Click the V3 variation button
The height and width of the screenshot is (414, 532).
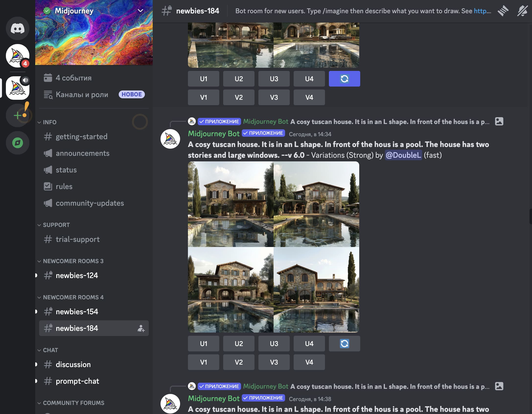[x=274, y=362]
